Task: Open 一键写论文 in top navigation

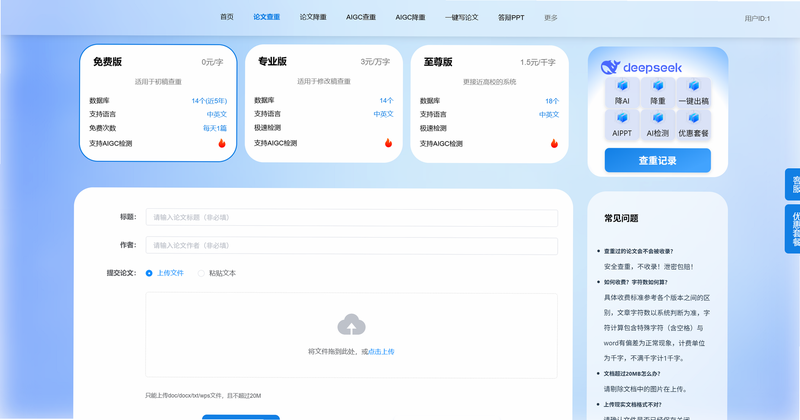Action: pos(462,17)
